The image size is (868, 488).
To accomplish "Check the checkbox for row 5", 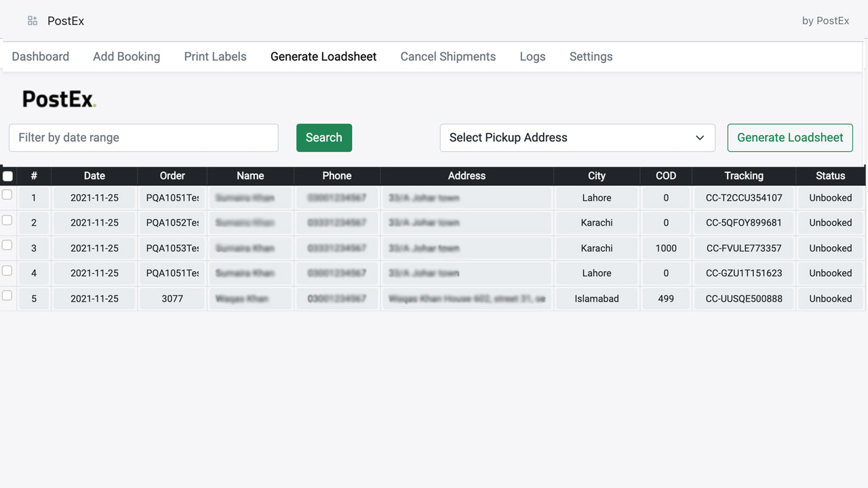I will coord(7,295).
